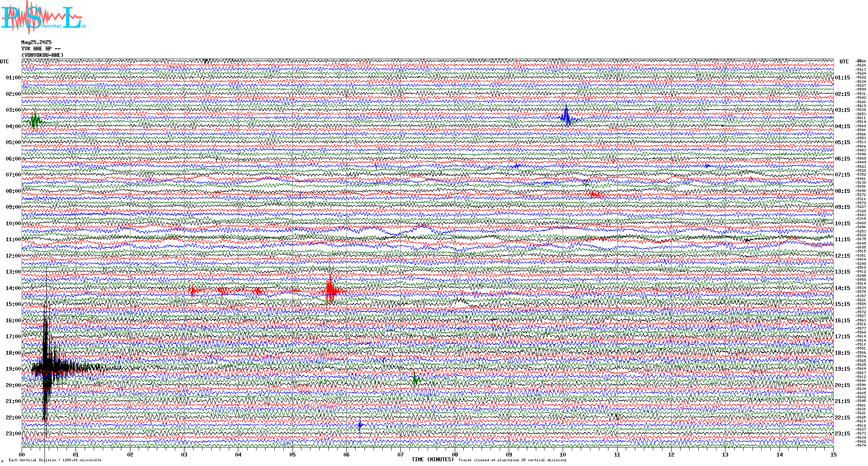
Task: Click the big red burst on the 14:00 trace
Action: [x=330, y=290]
